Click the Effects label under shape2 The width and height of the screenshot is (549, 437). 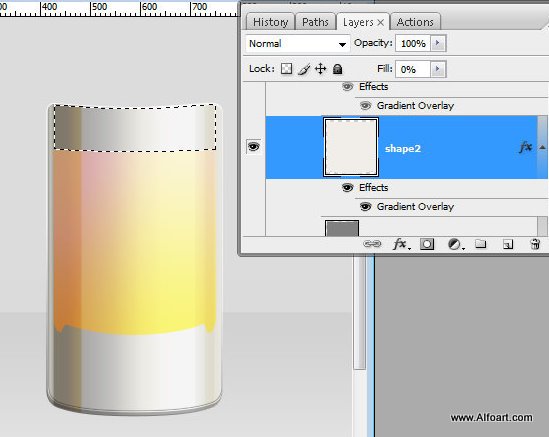point(373,188)
